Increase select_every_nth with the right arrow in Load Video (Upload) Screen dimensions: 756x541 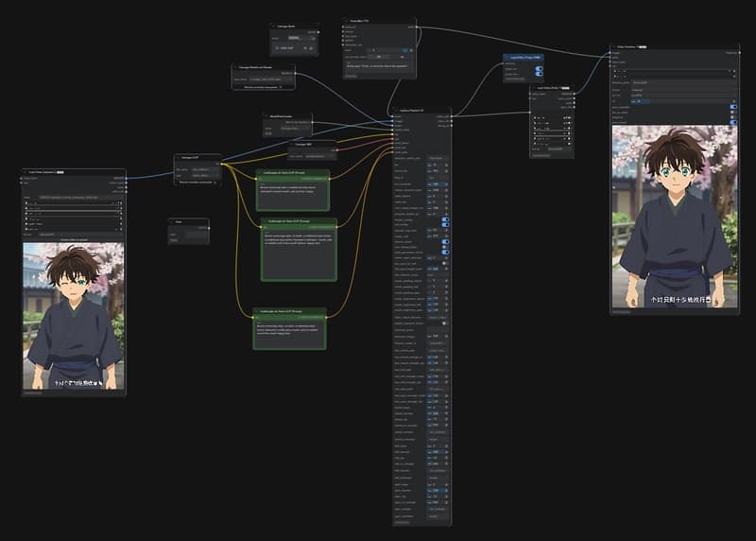(121, 229)
